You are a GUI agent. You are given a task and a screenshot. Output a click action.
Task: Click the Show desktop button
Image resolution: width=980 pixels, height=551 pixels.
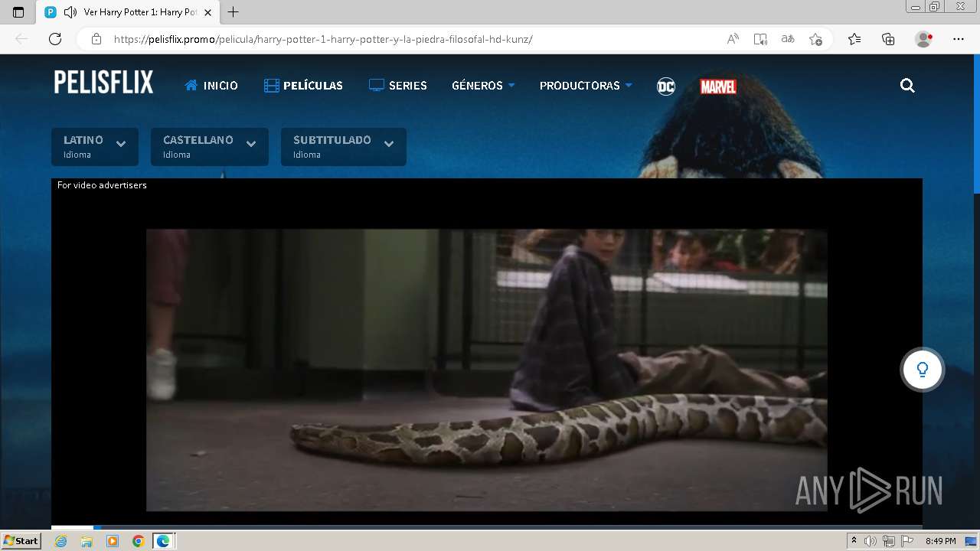pos(971,541)
